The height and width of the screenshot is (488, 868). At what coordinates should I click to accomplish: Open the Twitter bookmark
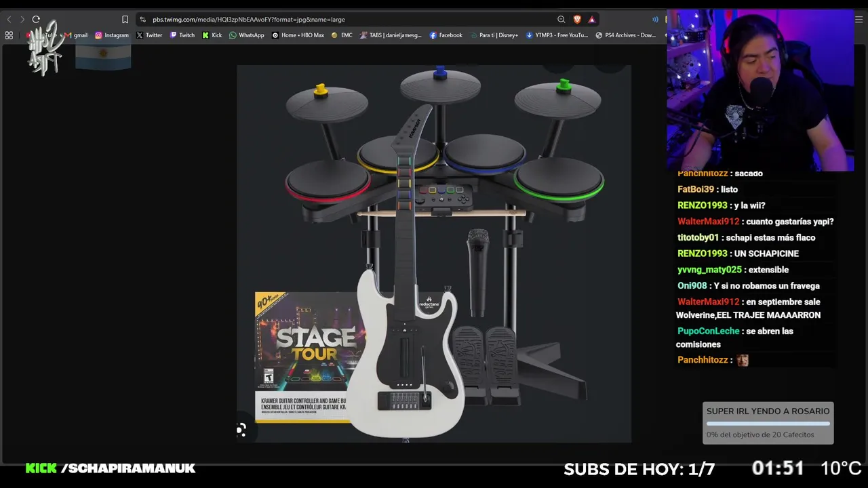tap(149, 35)
